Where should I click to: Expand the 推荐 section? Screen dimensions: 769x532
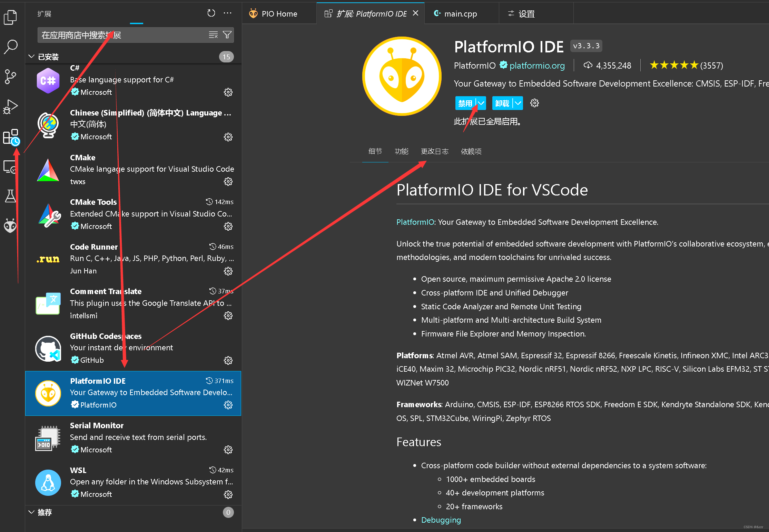[x=133, y=512]
